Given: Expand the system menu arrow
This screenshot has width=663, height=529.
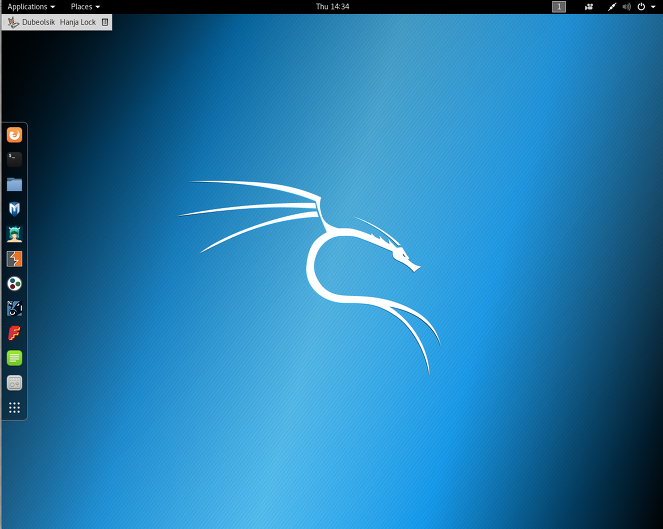Looking at the screenshot, I should coord(653,7).
